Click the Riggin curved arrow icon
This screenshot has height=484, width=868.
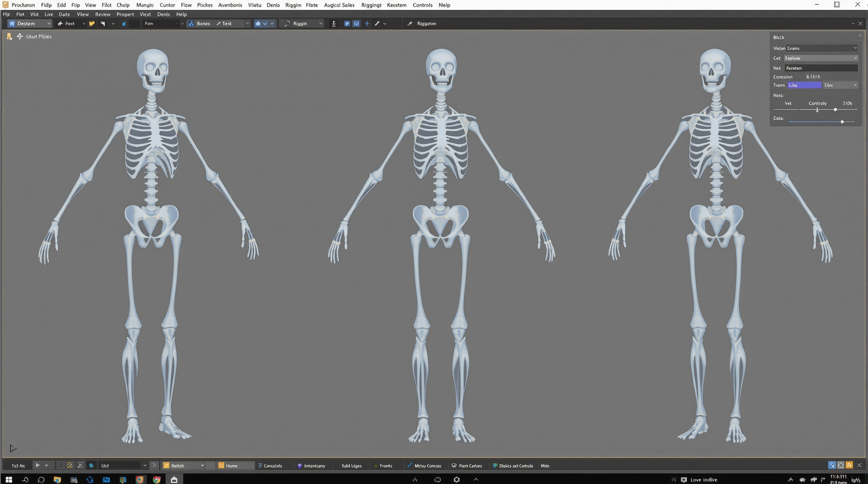287,24
